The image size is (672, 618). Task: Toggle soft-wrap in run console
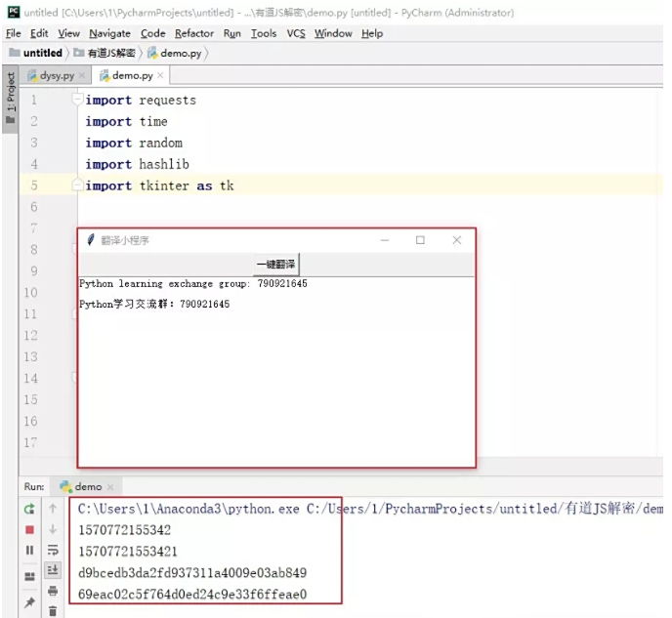click(x=53, y=551)
